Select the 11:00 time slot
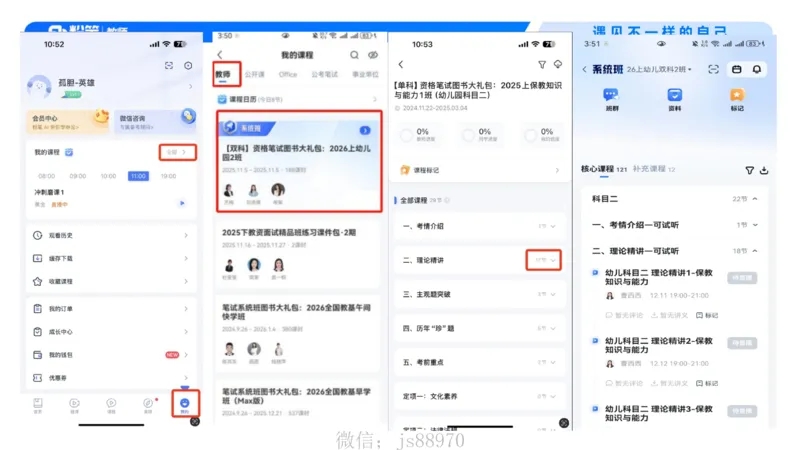The height and width of the screenshot is (450, 800). point(138,176)
